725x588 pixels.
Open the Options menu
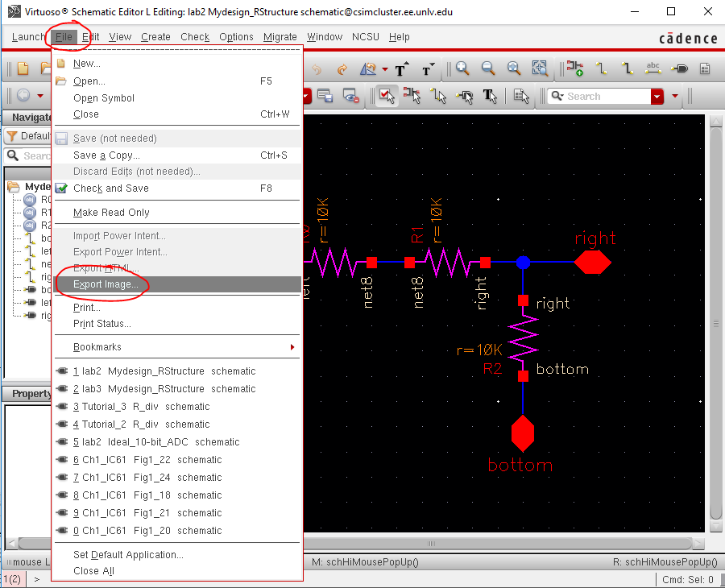coord(236,37)
